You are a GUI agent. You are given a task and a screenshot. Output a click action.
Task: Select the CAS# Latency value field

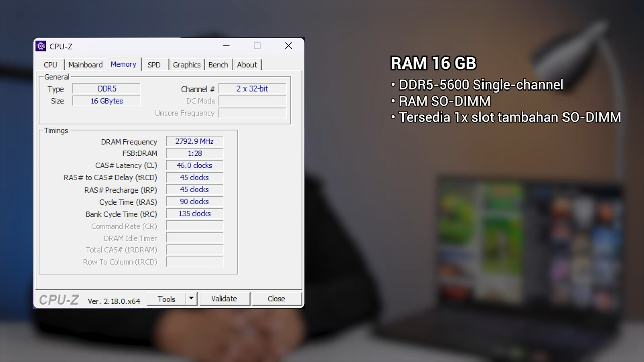coord(194,165)
